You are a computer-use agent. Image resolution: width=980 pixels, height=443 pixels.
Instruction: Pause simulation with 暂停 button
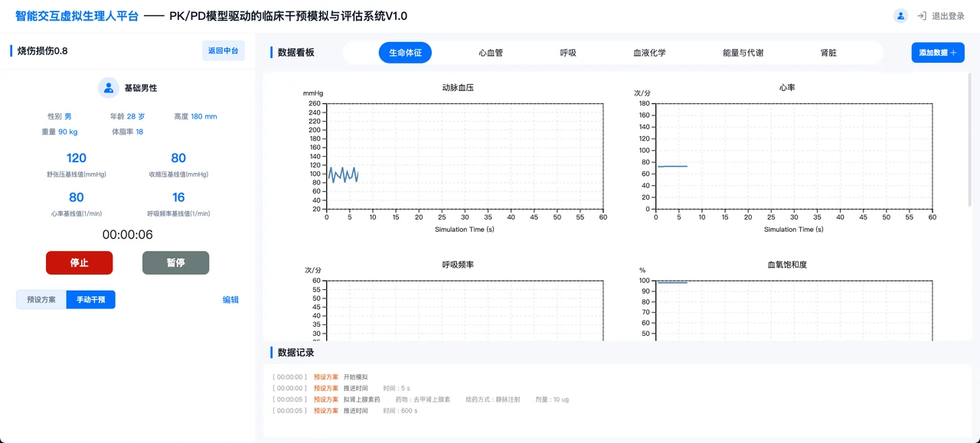(175, 262)
